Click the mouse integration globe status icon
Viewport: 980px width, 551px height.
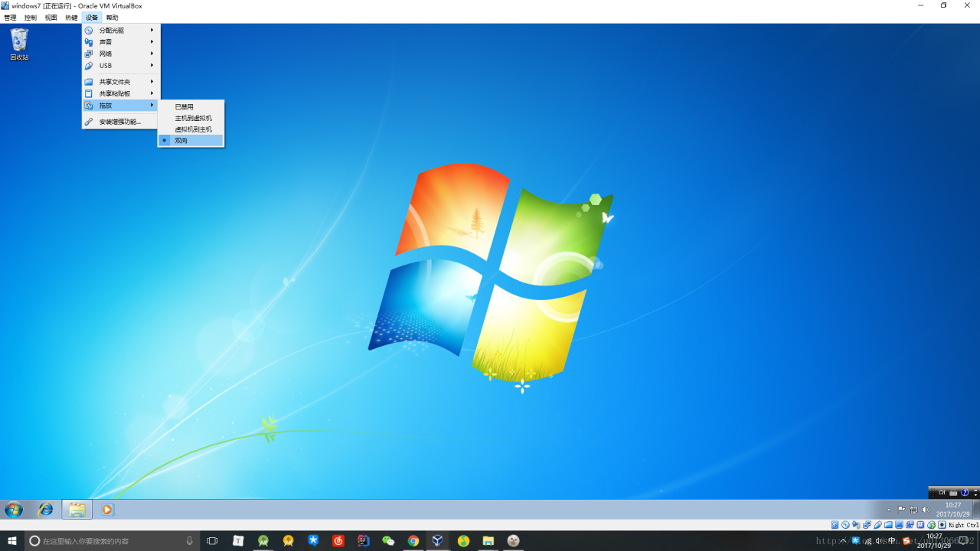tap(931, 525)
